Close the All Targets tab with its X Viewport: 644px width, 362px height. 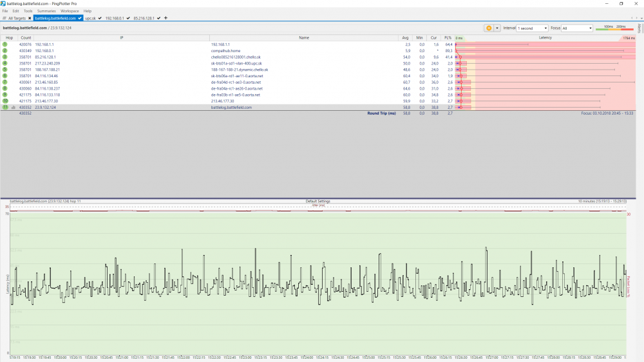point(30,18)
